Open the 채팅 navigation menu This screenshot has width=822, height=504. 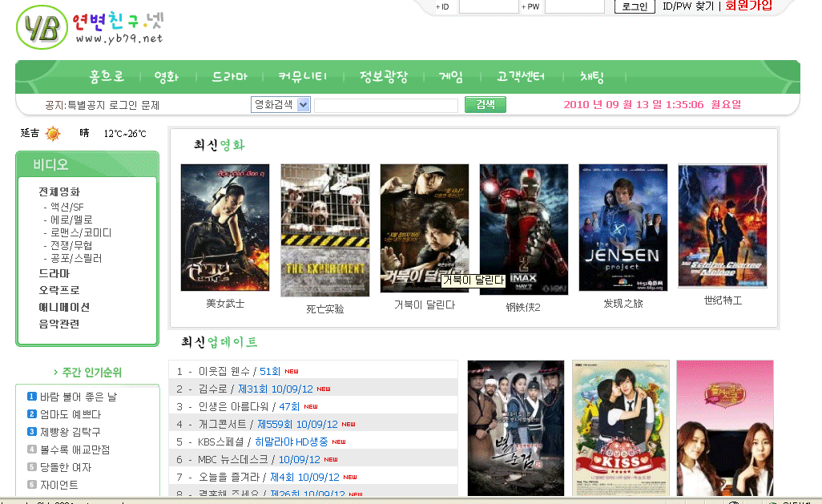click(592, 77)
